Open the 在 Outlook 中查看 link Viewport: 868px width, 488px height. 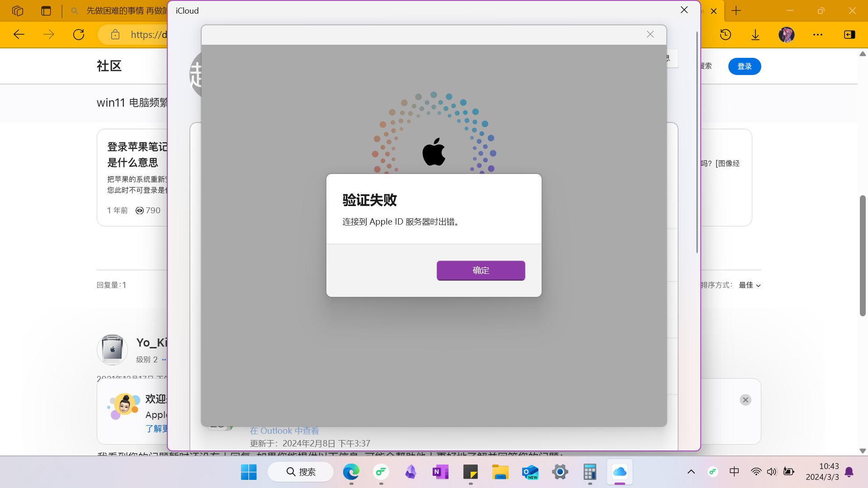pyautogui.click(x=284, y=431)
